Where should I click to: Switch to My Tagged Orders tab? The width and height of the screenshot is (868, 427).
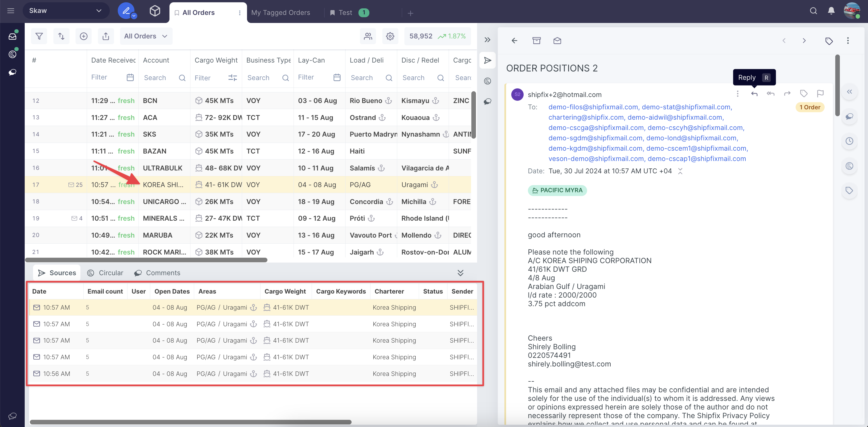pyautogui.click(x=280, y=12)
